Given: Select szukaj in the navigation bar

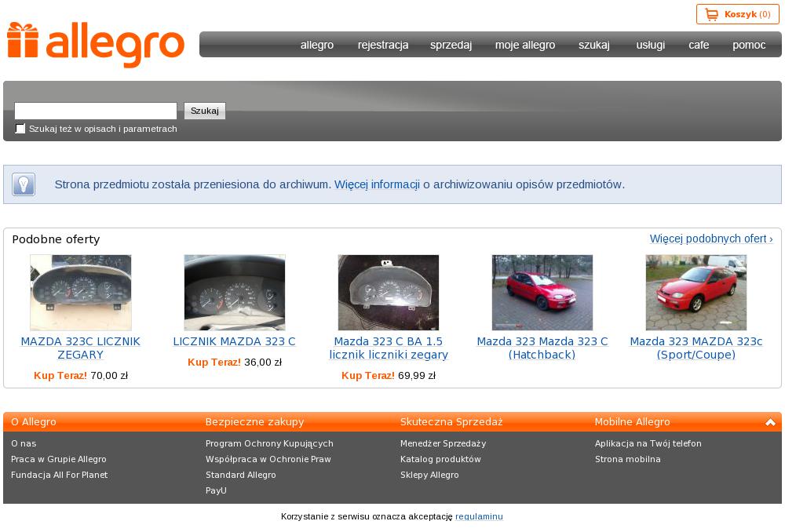Looking at the screenshot, I should (594, 45).
